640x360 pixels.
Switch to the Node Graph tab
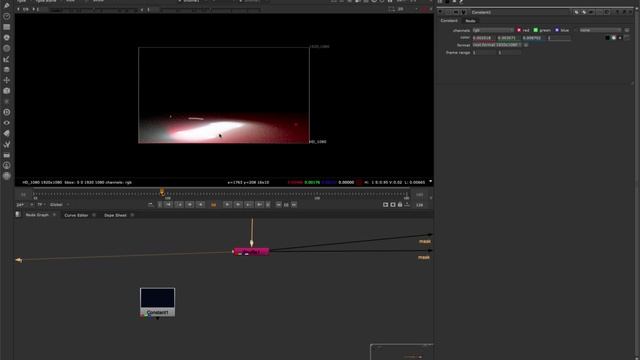pyautogui.click(x=37, y=215)
